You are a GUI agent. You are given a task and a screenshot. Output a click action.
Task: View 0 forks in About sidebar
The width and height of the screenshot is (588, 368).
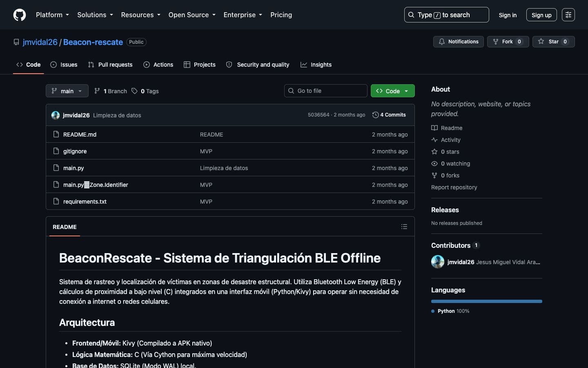445,175
